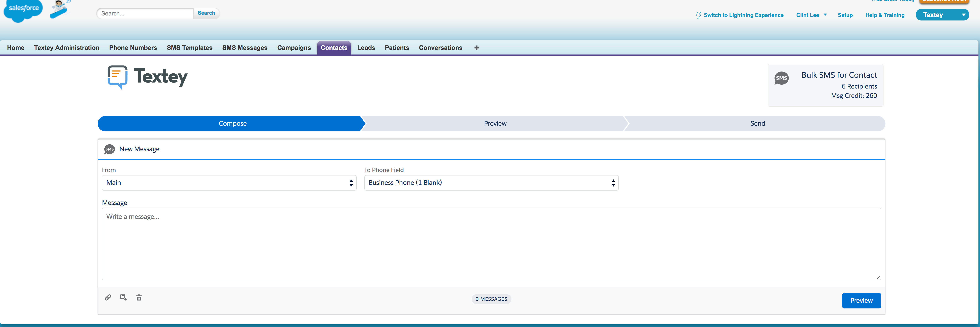This screenshot has width=980, height=327.
Task: Go to the Textey Administration tab
Action: tap(67, 48)
